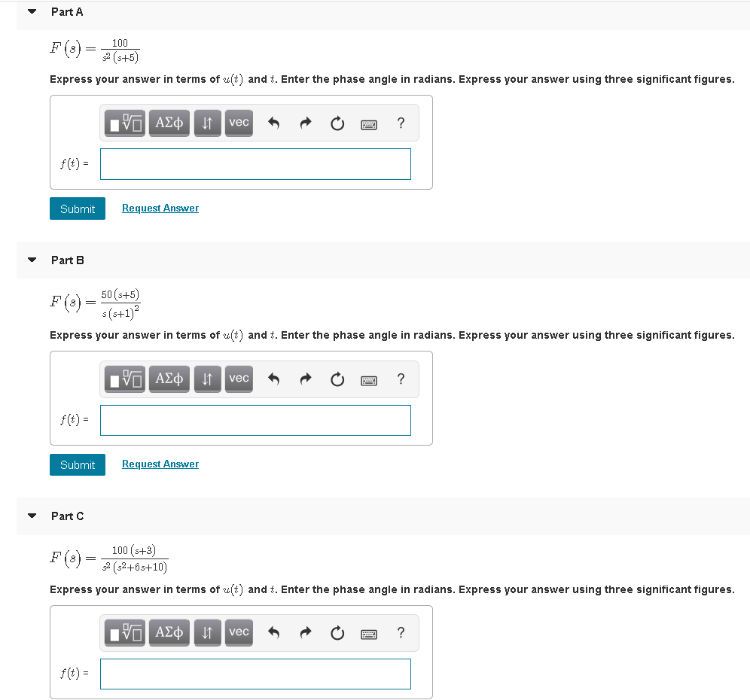
Task: Open the ΑΣφ Greek symbols menu in Part B
Action: 169,379
